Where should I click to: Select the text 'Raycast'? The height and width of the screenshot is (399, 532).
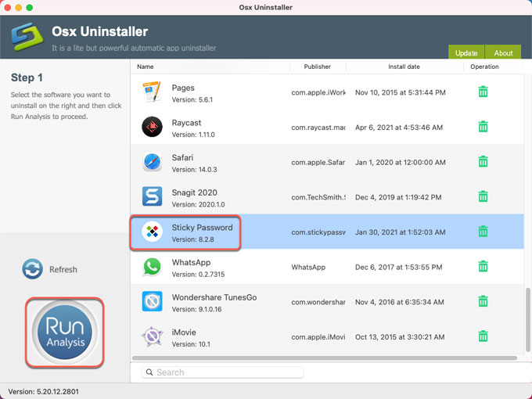(x=186, y=123)
